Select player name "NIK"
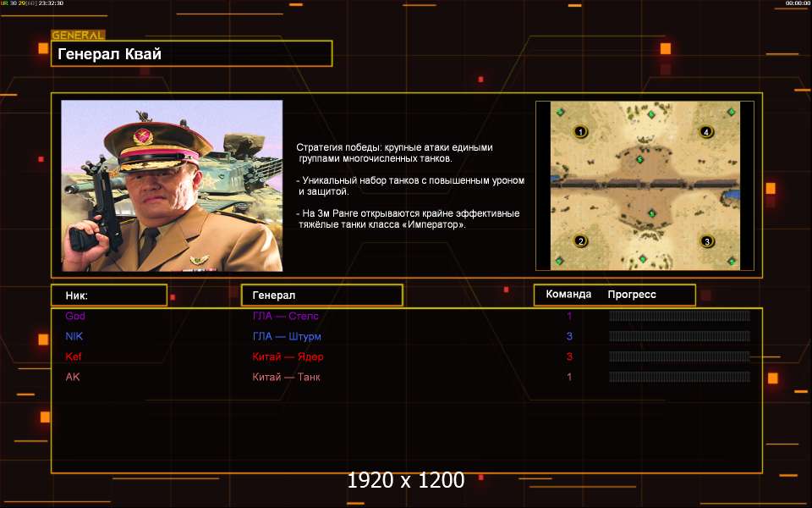 pyautogui.click(x=74, y=336)
